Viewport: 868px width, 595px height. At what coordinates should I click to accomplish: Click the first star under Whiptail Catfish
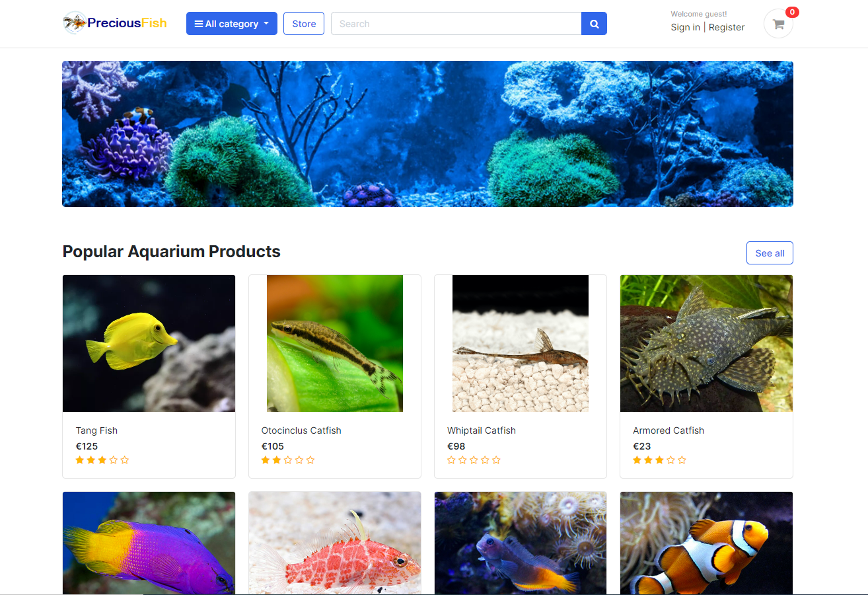(452, 459)
